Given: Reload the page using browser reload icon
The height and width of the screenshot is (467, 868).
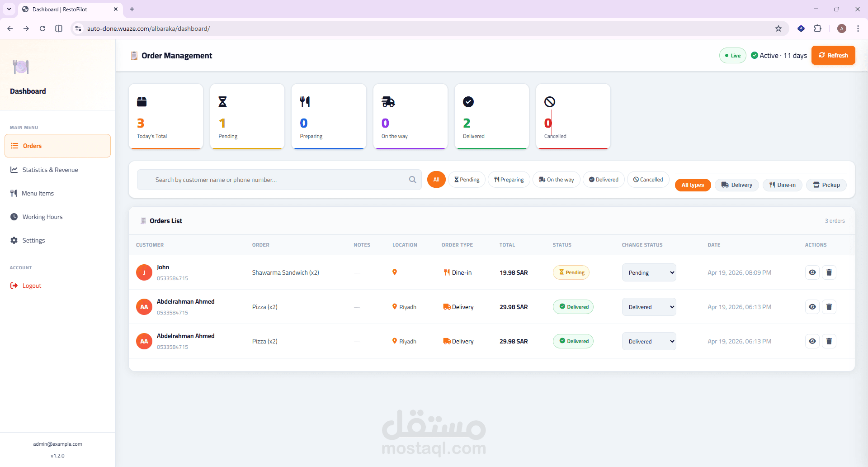Looking at the screenshot, I should [x=42, y=29].
